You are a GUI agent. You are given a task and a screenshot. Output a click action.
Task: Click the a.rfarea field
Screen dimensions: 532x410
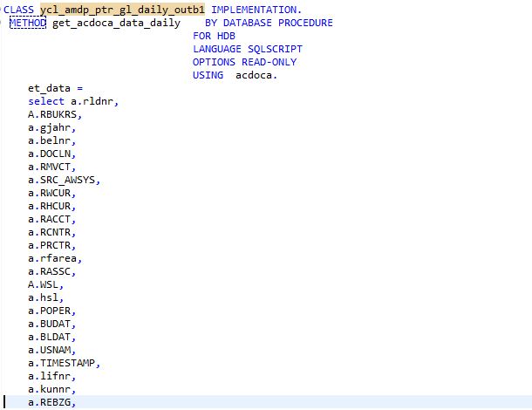click(55, 258)
